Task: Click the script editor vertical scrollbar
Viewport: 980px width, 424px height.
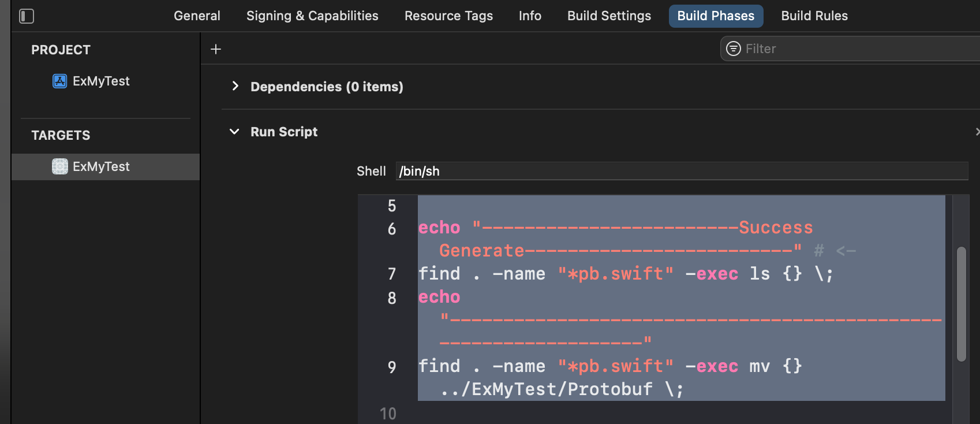Action: [961, 304]
